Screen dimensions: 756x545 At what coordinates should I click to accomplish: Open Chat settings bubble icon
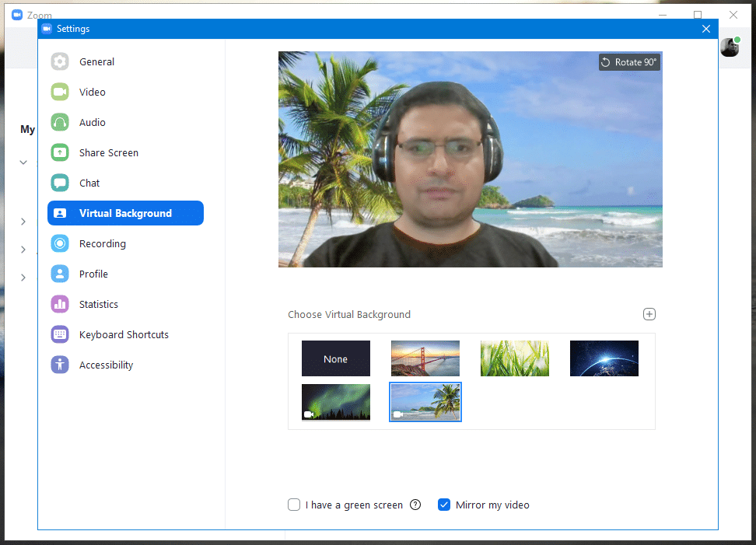pyautogui.click(x=60, y=183)
